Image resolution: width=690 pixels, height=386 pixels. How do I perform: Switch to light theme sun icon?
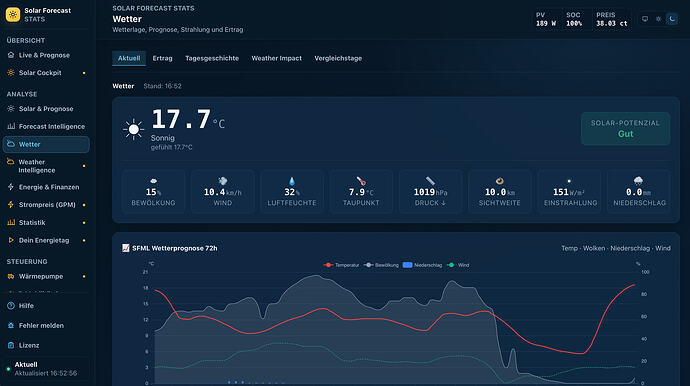[x=658, y=19]
